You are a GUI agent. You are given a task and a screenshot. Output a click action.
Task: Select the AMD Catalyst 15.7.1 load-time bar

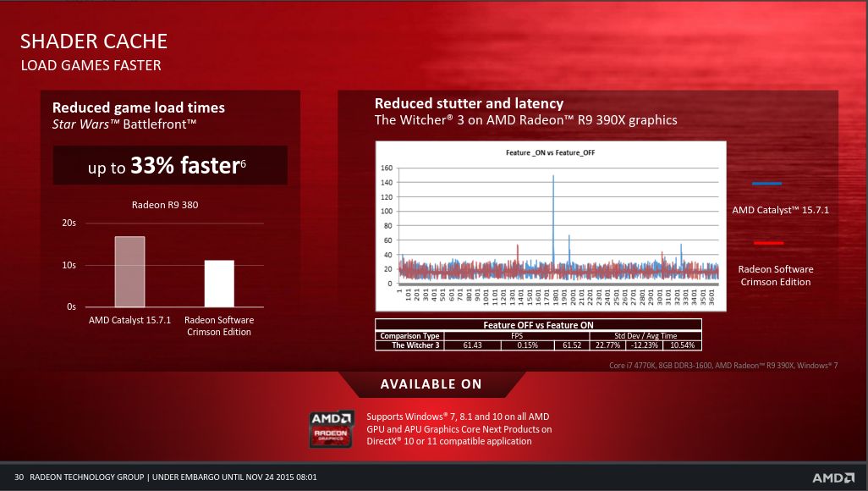click(x=129, y=272)
